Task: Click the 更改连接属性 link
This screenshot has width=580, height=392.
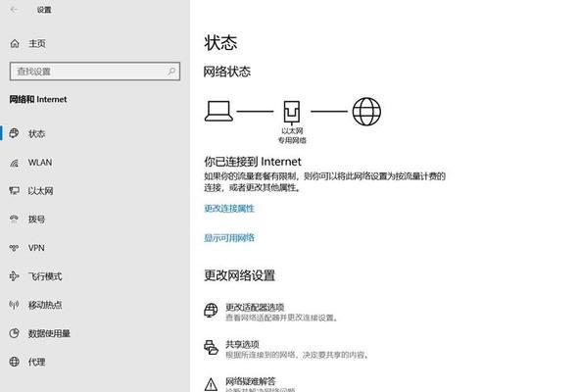Action: click(229, 209)
